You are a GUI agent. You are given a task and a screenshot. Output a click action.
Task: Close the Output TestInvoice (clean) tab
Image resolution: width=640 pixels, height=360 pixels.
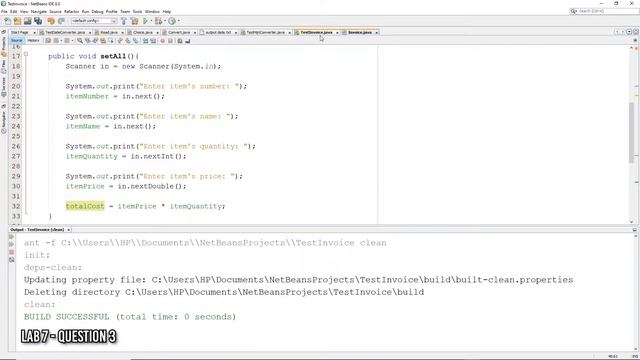tap(69, 230)
